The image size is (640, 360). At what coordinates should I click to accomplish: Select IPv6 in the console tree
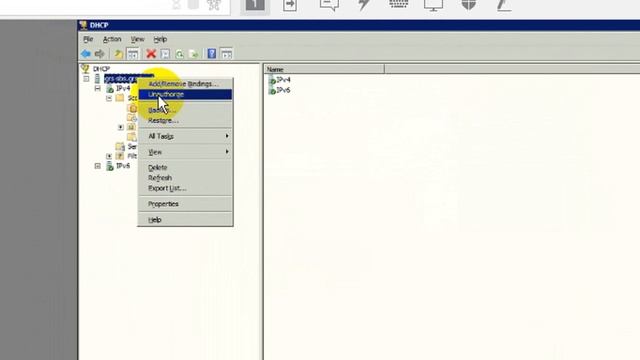(x=123, y=166)
